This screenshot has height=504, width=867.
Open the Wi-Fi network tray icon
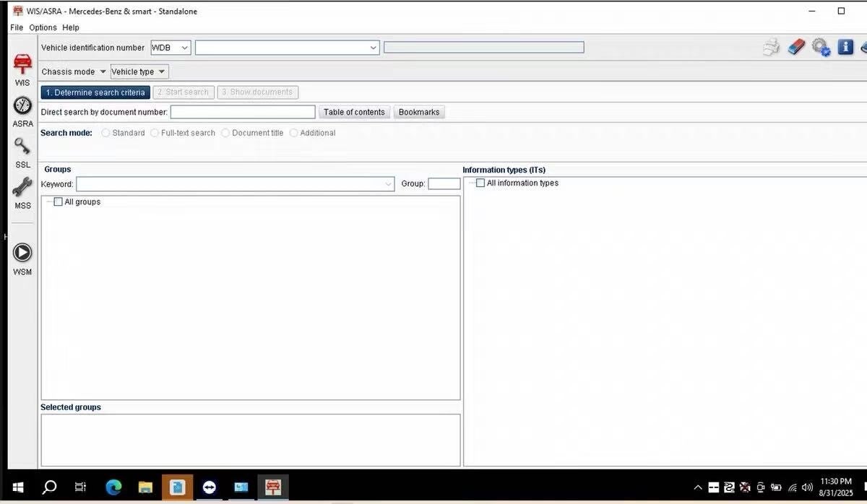(793, 487)
